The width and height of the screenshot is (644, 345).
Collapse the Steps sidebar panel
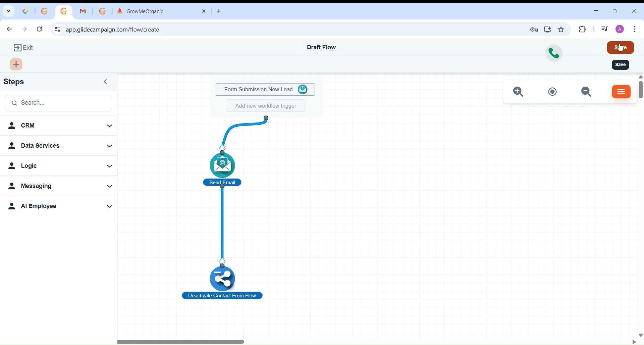point(106,82)
